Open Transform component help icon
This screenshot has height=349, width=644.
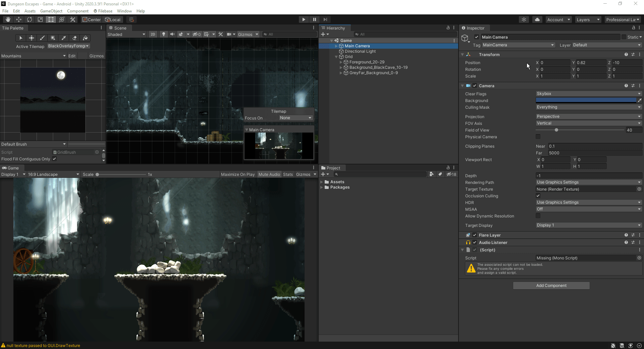(x=626, y=54)
